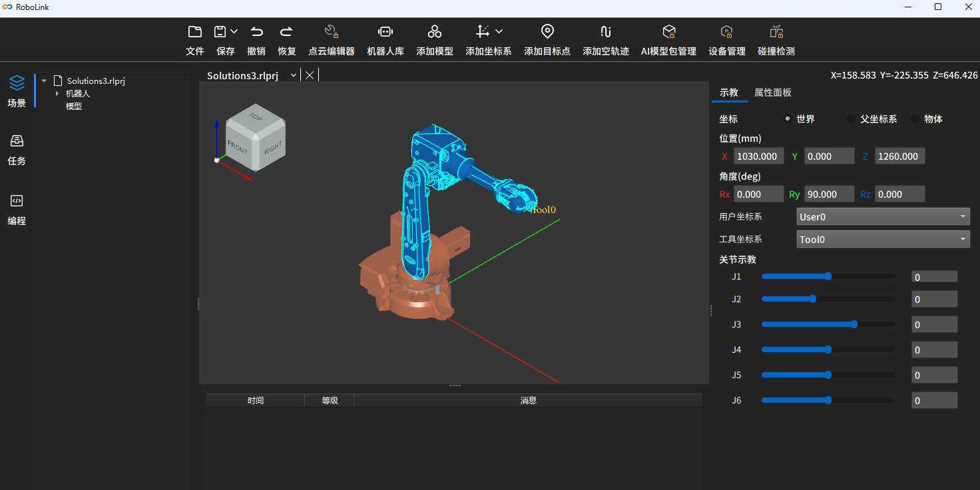This screenshot has height=490, width=980.
Task: Click the J1 joint slider handle
Action: (828, 276)
